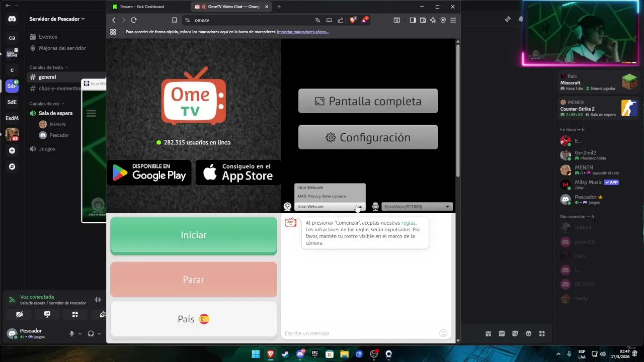This screenshot has width=644, height=362.
Task: Mute Discord microphone
Action: pyautogui.click(x=72, y=333)
